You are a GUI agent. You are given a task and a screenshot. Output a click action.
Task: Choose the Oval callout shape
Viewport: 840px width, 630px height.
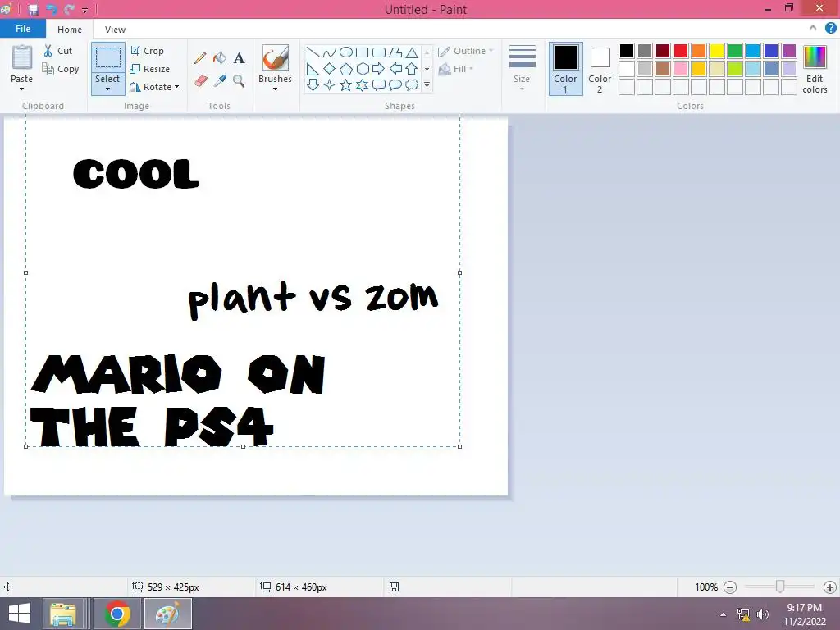pyautogui.click(x=395, y=84)
